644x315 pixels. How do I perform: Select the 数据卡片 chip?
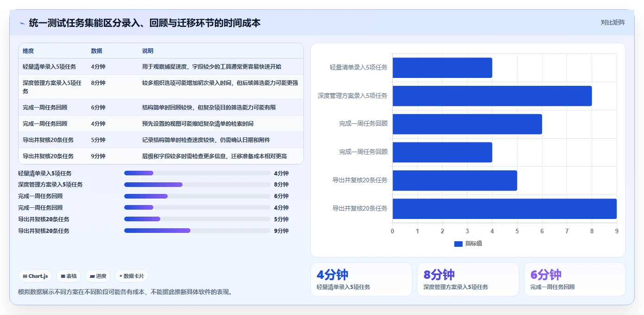[x=132, y=276]
